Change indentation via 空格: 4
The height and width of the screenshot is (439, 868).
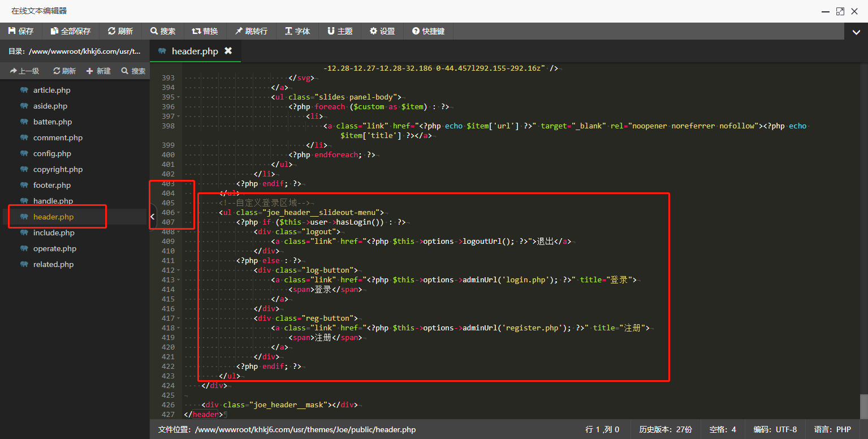click(x=723, y=429)
